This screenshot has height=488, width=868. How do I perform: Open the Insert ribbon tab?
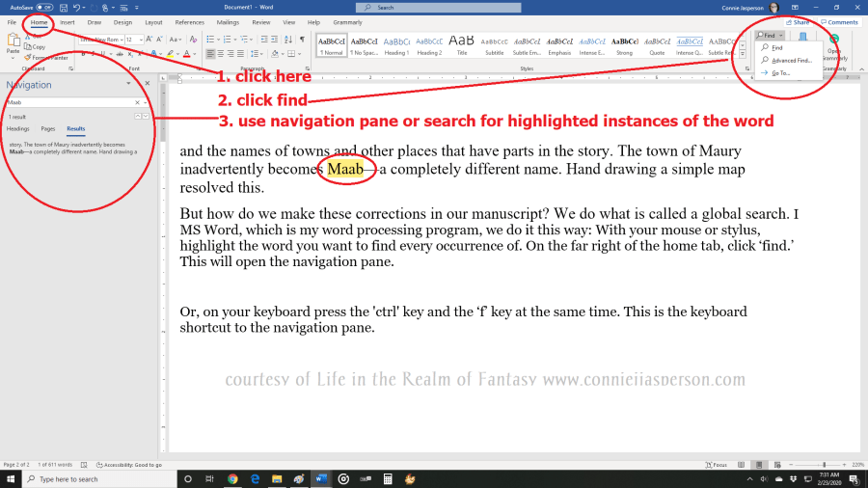pos(68,21)
